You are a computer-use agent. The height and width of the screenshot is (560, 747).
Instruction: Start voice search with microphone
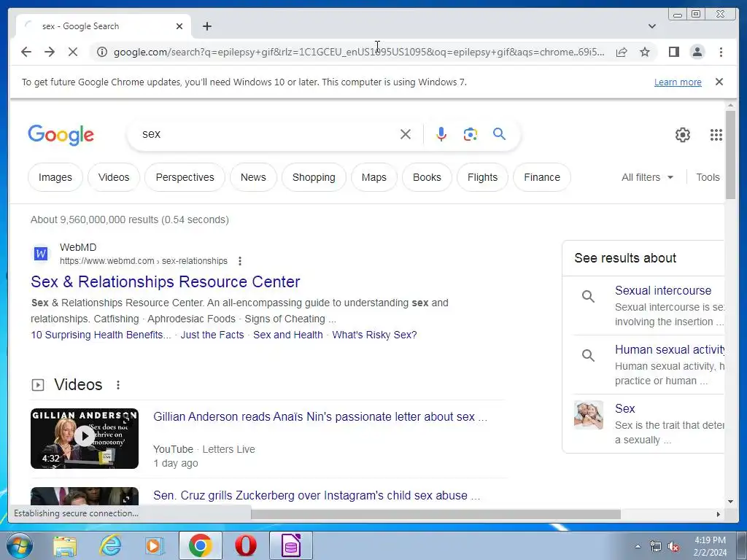[x=441, y=134]
